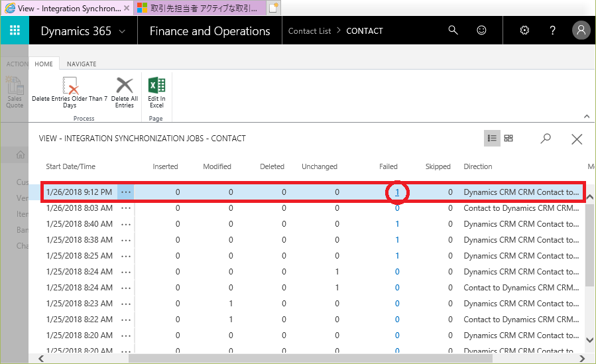596x364 pixels.
Task: Select the 1/25/2018 8:22 AM date cell
Action: pos(80,320)
